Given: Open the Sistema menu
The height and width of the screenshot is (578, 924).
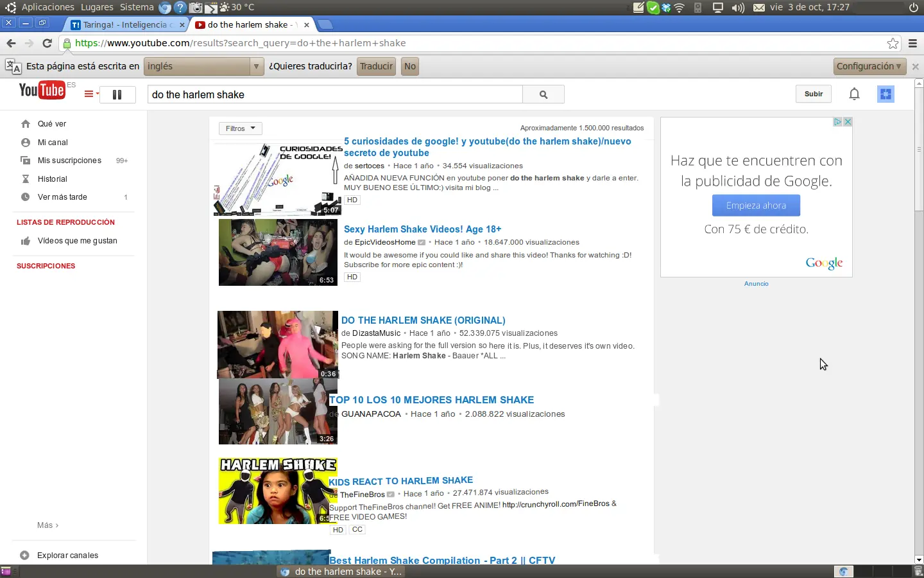Looking at the screenshot, I should [137, 7].
